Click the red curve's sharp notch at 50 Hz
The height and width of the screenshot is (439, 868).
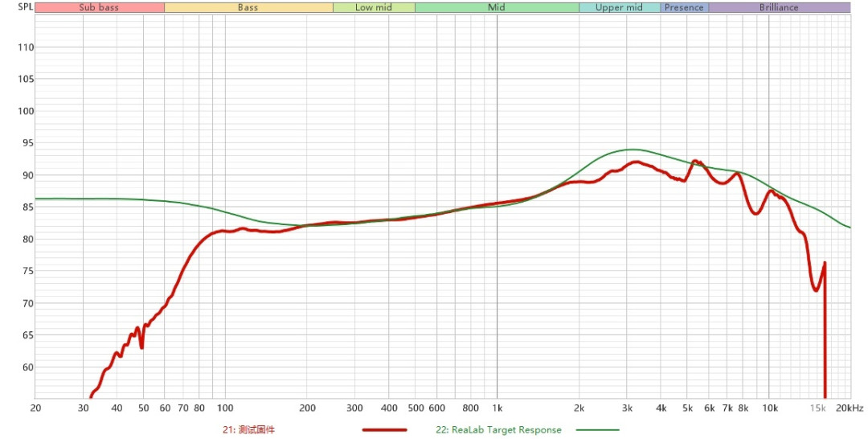coord(142,347)
